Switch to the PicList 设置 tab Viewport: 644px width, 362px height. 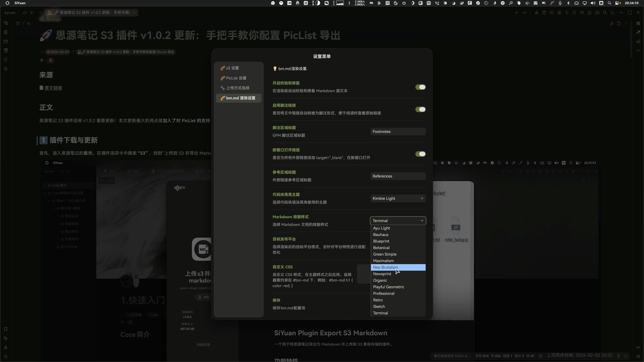[236, 78]
